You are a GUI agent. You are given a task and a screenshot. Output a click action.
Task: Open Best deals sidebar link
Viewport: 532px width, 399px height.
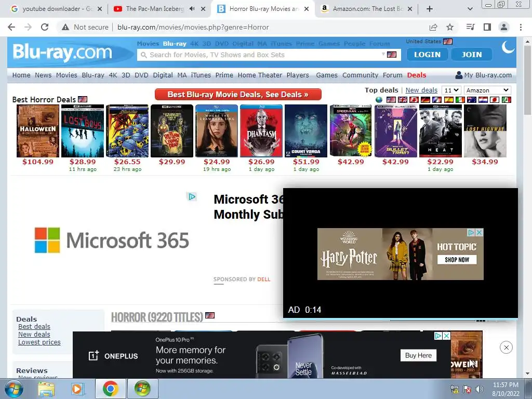click(34, 326)
